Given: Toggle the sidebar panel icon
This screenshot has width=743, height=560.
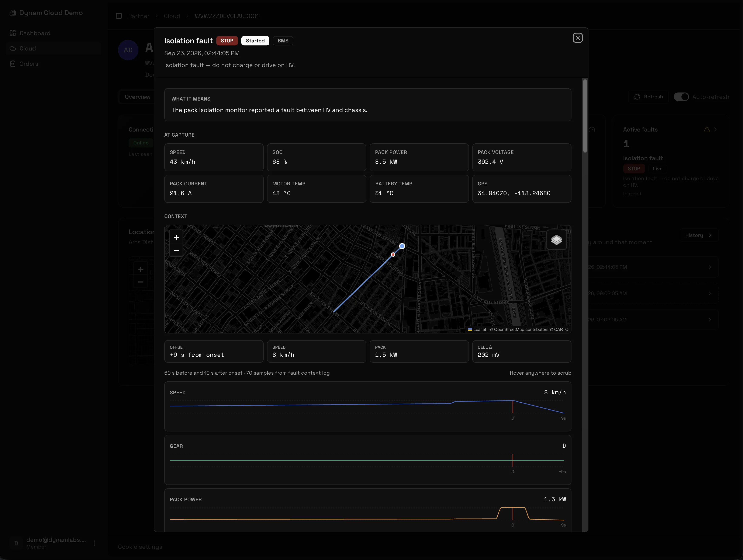Looking at the screenshot, I should tap(119, 16).
